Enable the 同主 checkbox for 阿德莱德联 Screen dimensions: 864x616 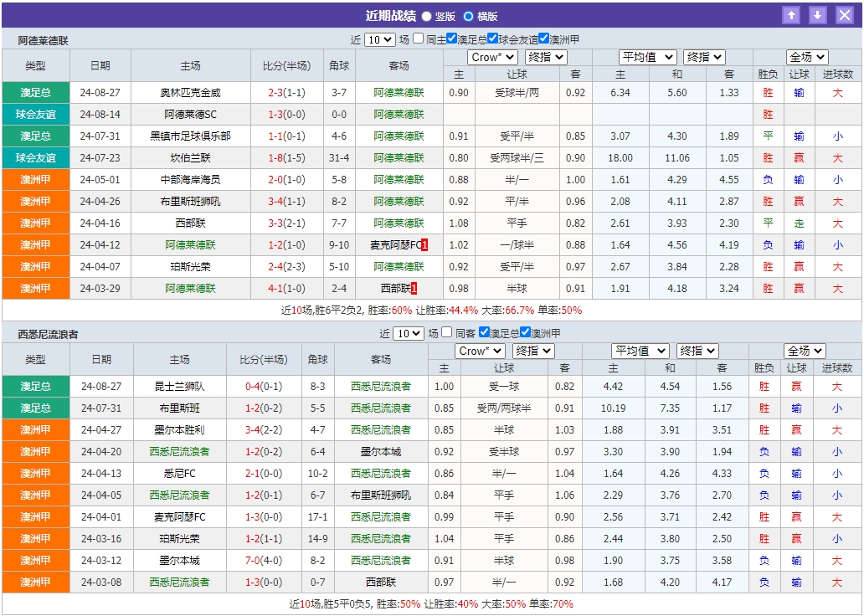(417, 38)
